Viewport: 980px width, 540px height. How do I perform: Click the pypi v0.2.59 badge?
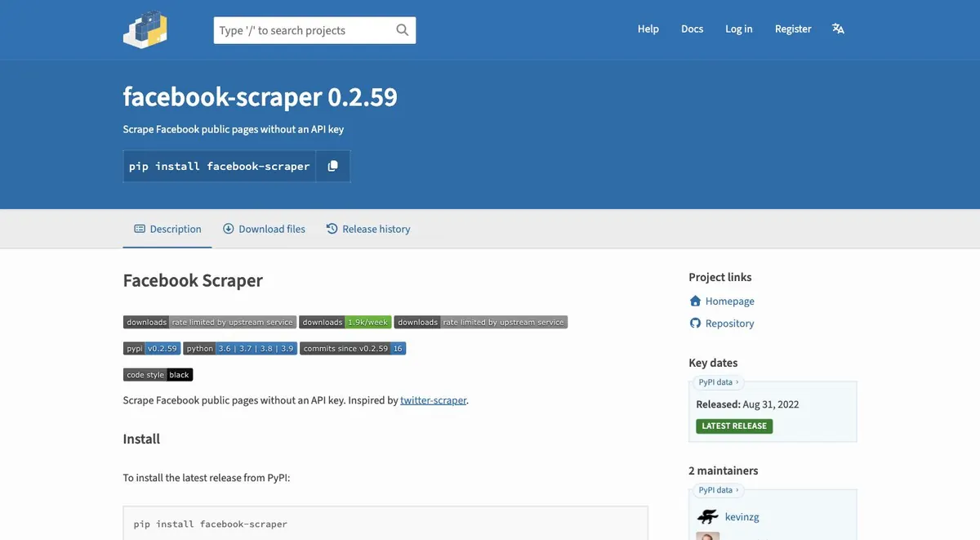(x=152, y=348)
